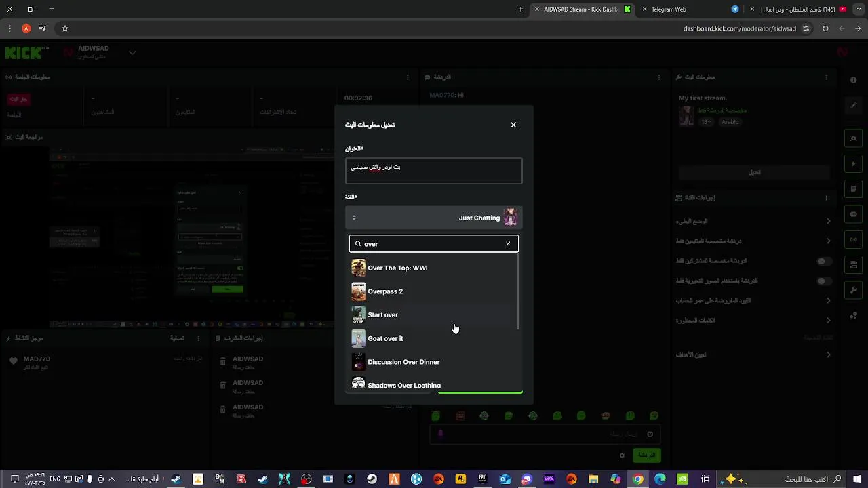Open Chrome three-dot menu
The width and height of the screenshot is (868, 488).
(9, 28)
